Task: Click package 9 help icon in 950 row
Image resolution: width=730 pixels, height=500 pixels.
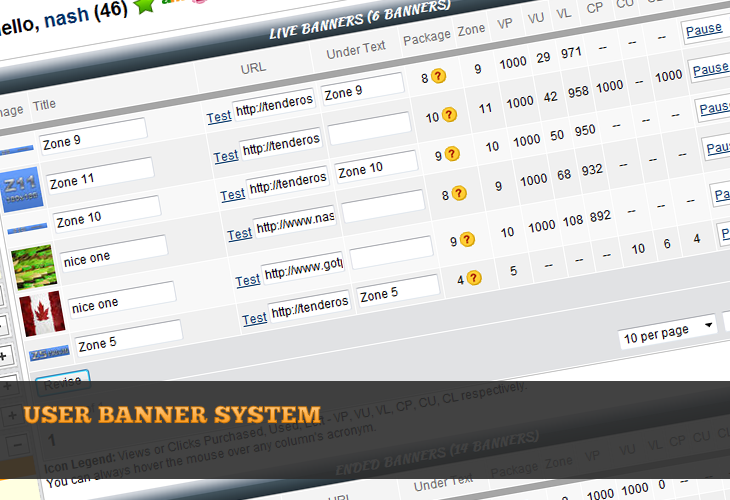Action: [452, 154]
